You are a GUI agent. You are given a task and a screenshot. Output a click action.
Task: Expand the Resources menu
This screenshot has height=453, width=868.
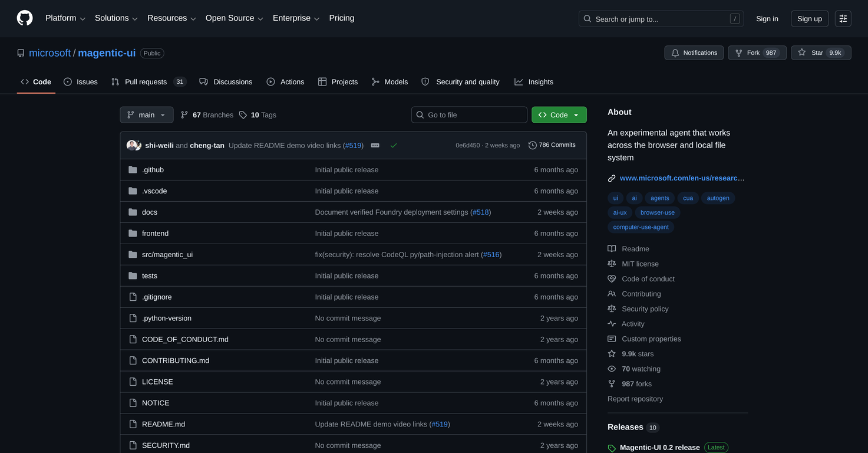171,18
